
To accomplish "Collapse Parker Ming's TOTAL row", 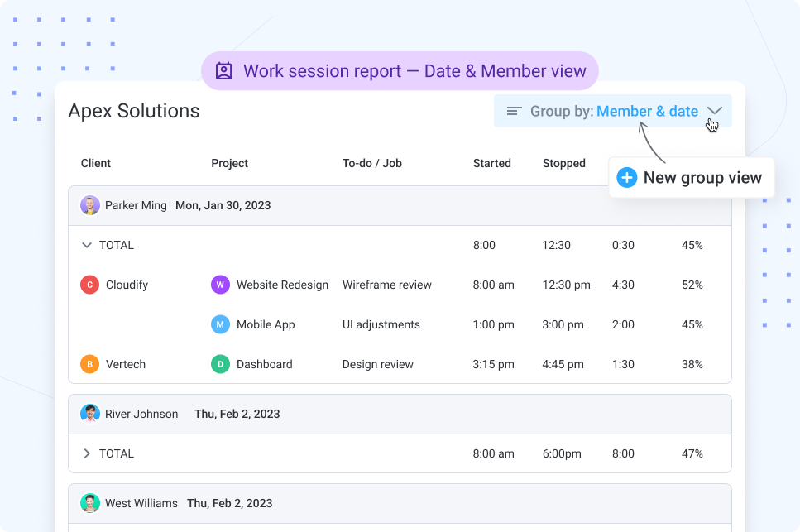I will [x=87, y=245].
